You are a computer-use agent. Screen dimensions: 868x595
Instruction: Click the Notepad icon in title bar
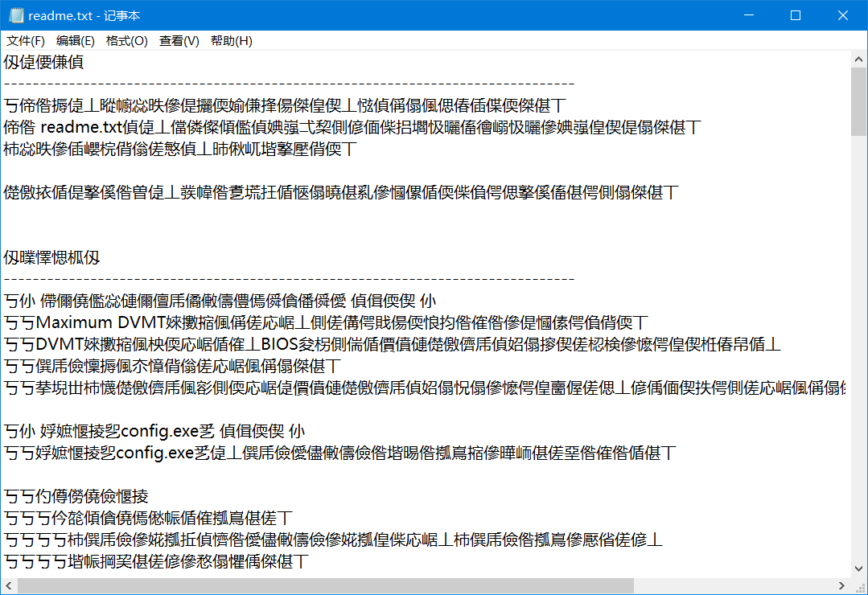click(x=16, y=15)
